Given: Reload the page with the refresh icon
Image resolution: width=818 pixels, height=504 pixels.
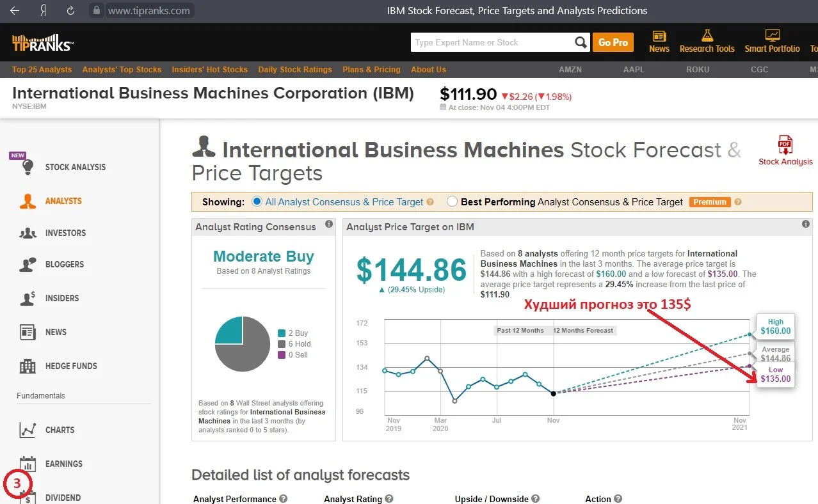Looking at the screenshot, I should (71, 11).
